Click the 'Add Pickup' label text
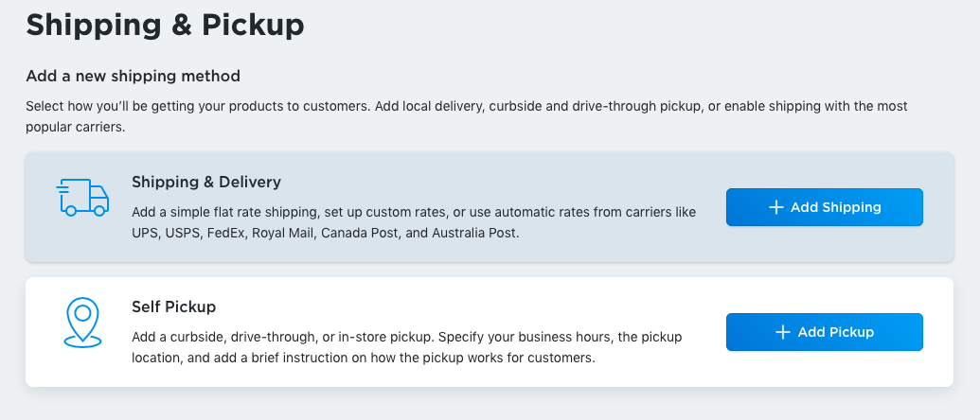This screenshot has height=420, width=980. click(835, 332)
